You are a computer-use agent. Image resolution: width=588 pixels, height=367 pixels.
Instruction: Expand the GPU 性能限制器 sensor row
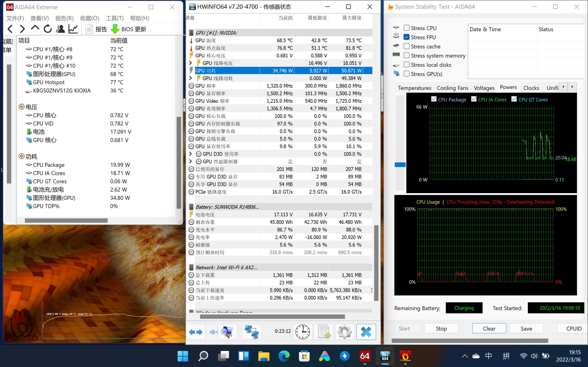(190, 161)
